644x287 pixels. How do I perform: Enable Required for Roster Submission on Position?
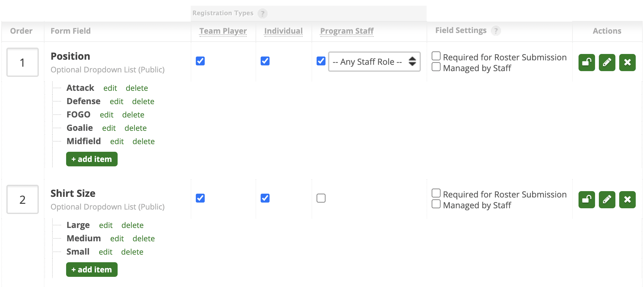click(436, 56)
